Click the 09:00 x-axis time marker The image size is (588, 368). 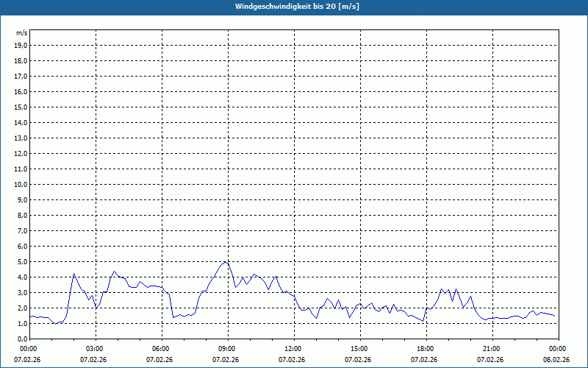(x=226, y=348)
